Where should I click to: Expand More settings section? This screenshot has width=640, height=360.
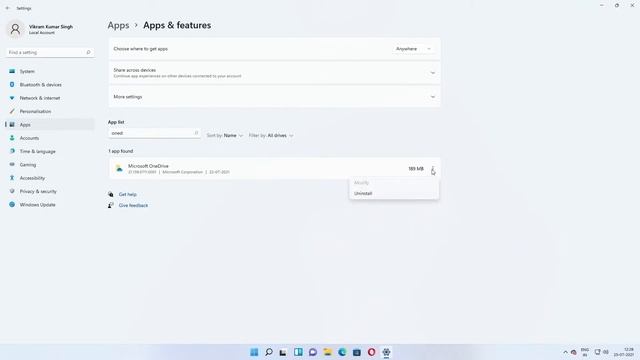click(274, 97)
